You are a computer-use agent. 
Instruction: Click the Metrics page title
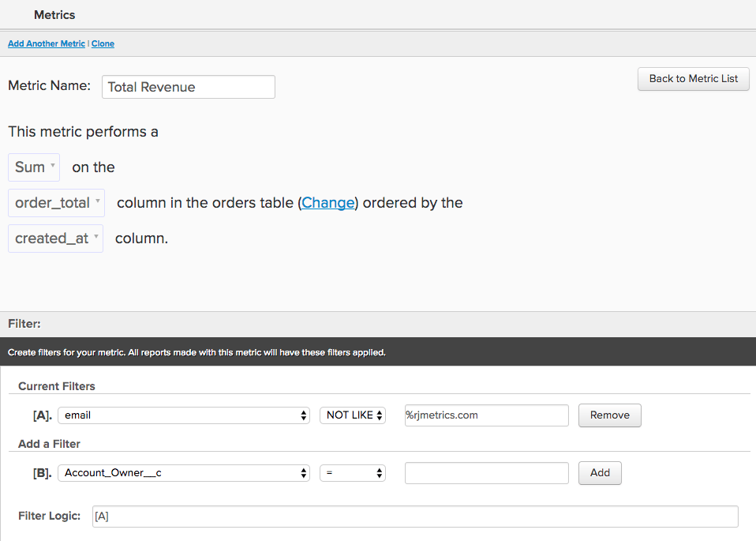pos(54,14)
